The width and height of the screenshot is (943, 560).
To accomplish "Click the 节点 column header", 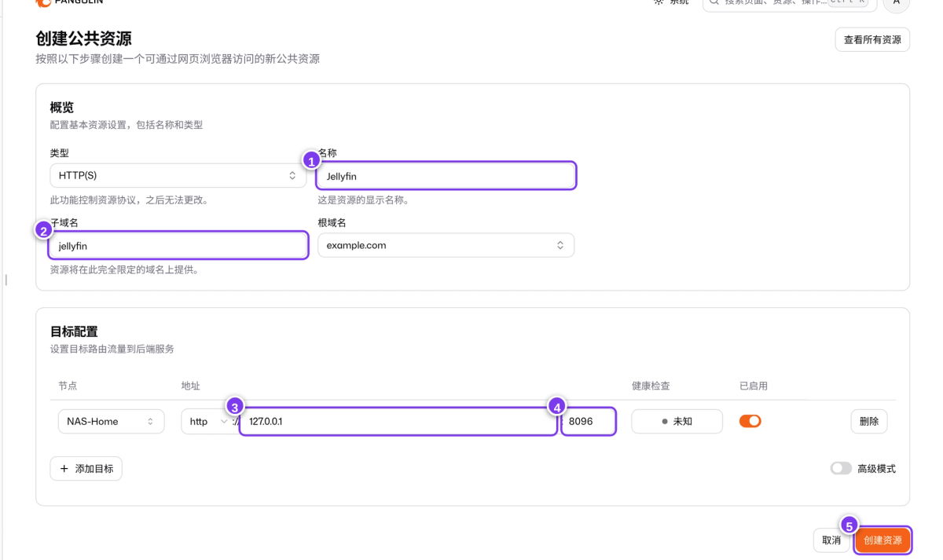I will (x=68, y=386).
